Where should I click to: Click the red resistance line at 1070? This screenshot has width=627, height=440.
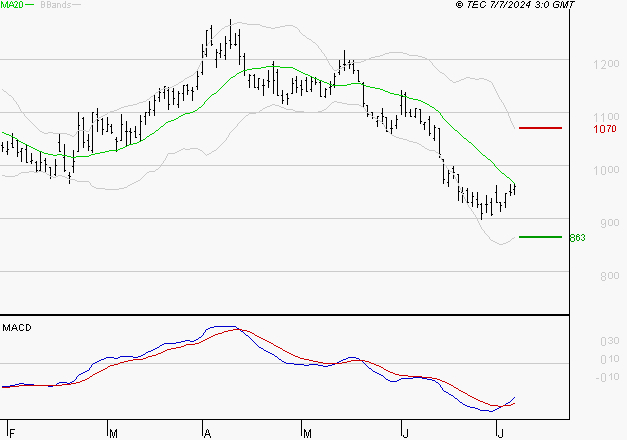[x=540, y=128]
